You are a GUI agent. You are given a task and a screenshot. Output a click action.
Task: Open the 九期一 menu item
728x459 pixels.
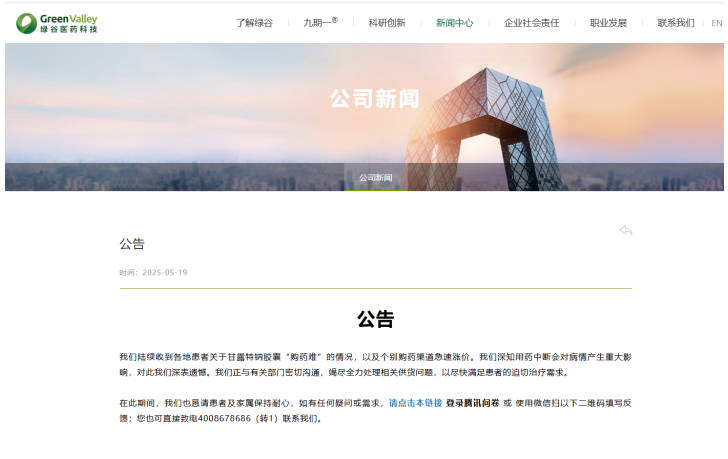[x=320, y=22]
